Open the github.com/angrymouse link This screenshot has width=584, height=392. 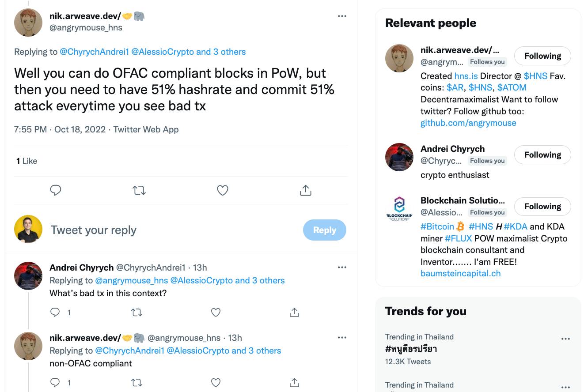coord(468,123)
